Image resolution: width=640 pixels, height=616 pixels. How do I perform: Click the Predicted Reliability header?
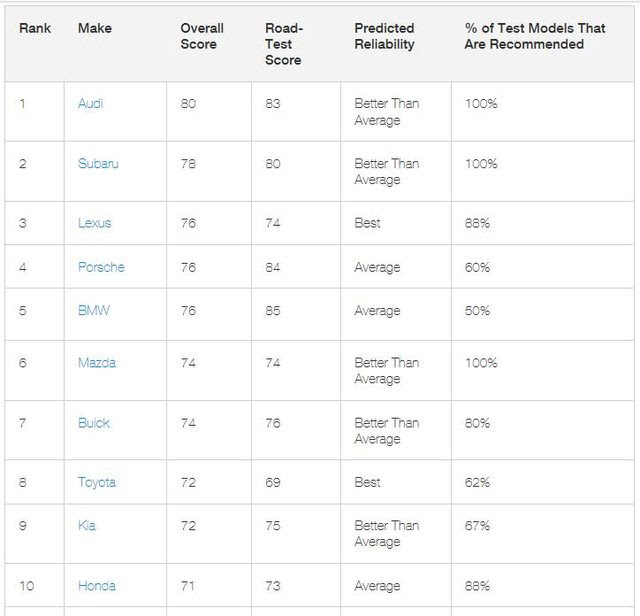pos(384,36)
